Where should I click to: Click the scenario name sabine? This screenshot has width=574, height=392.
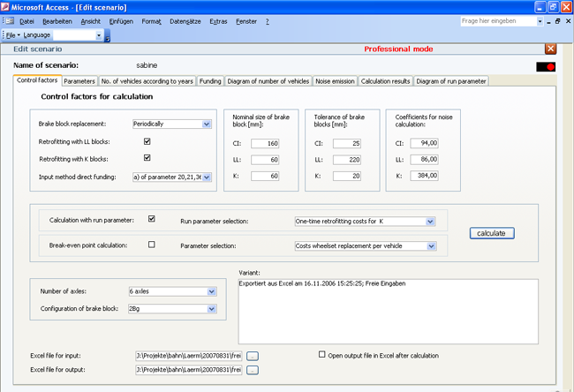(x=147, y=65)
